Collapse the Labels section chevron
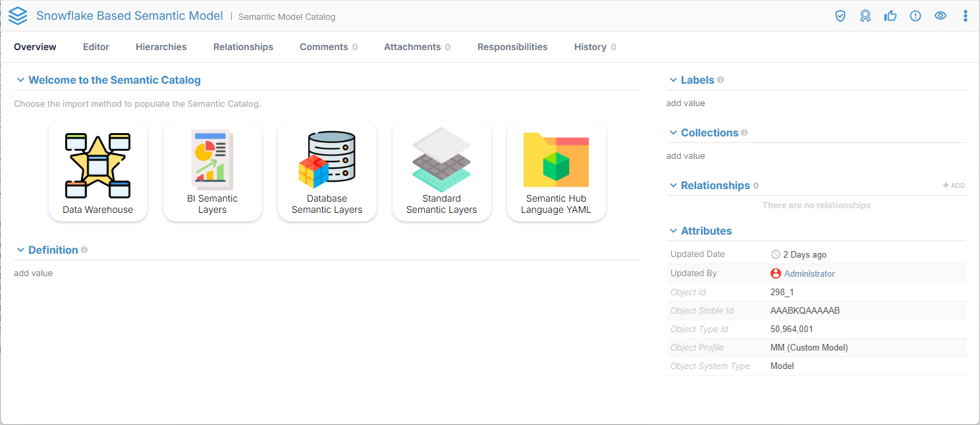The image size is (980, 425). [x=673, y=80]
